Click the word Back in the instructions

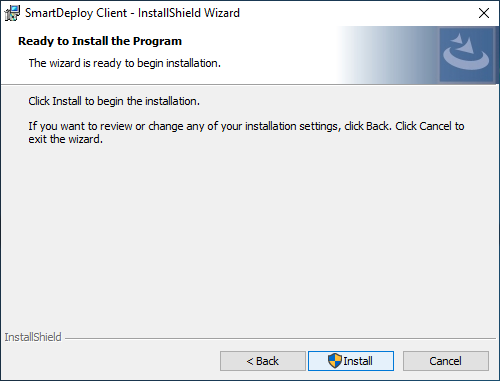click(377, 126)
